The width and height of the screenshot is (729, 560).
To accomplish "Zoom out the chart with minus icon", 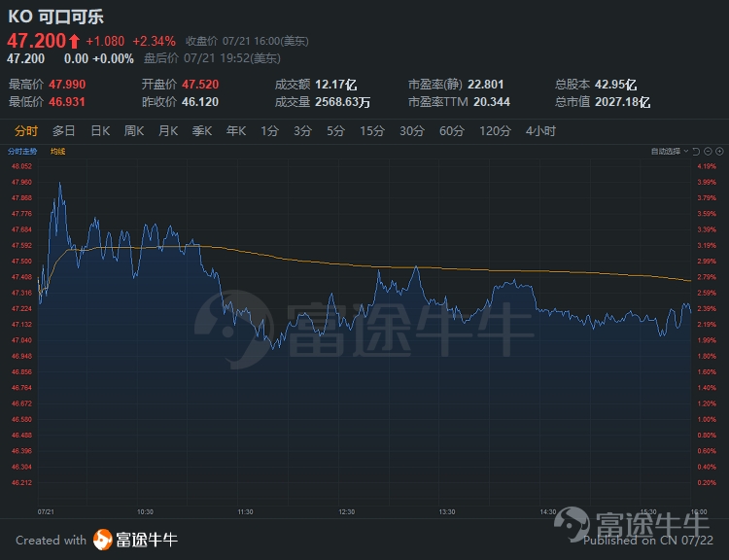I will tap(708, 151).
